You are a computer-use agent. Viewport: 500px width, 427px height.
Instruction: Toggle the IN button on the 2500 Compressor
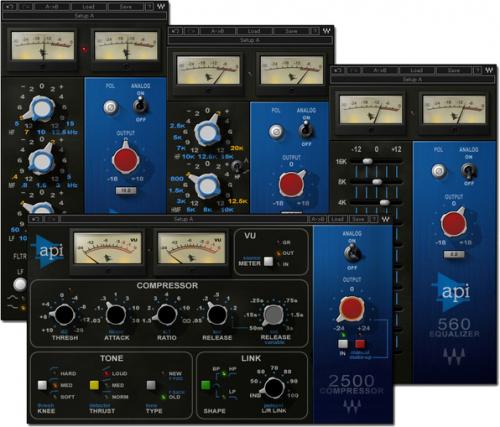point(343,344)
